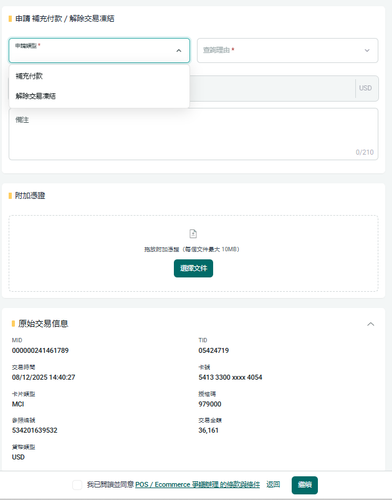The width and height of the screenshot is (392, 500).
Task: Click the MID value 000000241461789
Action: tap(40, 350)
